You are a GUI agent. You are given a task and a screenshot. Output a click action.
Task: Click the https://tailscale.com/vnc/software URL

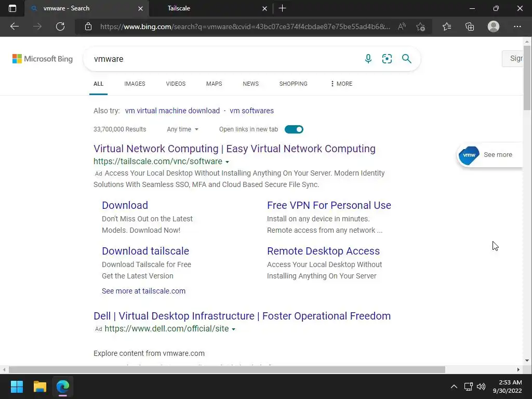[x=158, y=162]
